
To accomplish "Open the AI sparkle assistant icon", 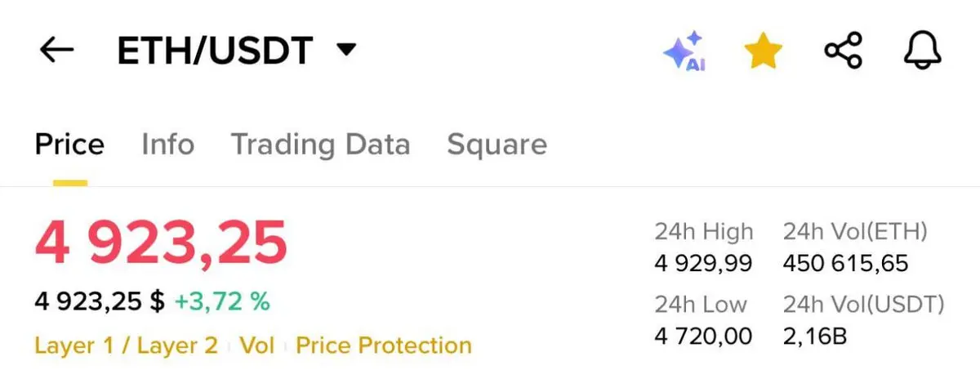I will [684, 51].
